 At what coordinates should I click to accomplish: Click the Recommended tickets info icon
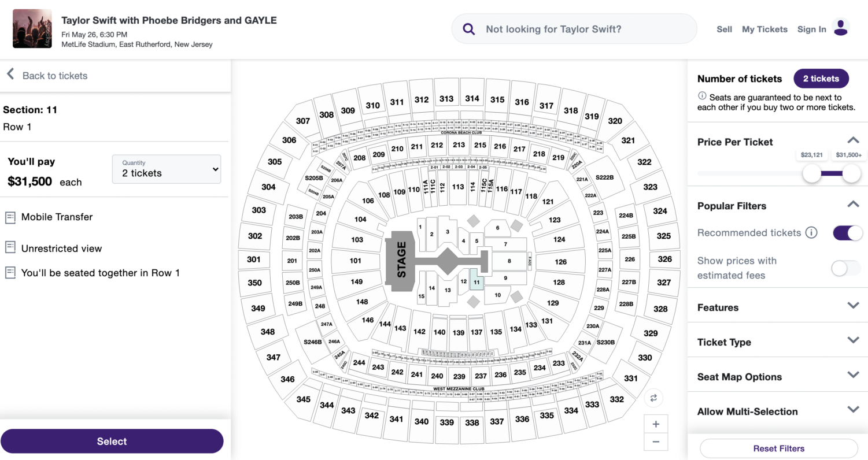coord(812,233)
